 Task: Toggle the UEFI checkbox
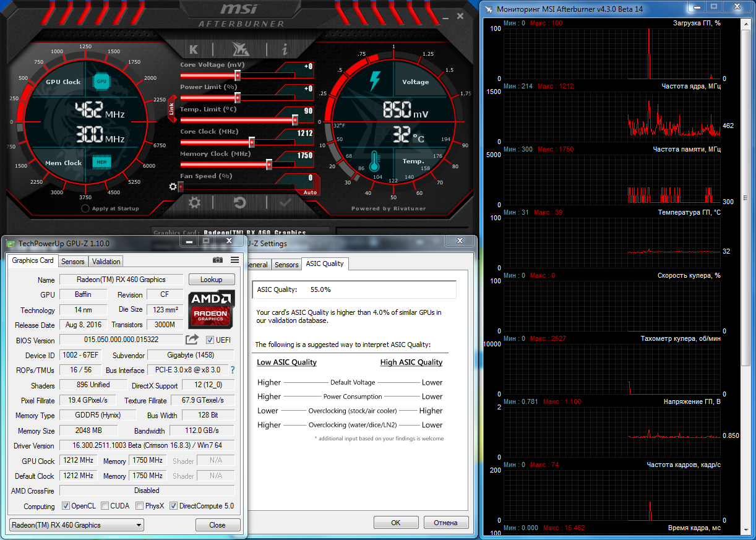pyautogui.click(x=210, y=340)
